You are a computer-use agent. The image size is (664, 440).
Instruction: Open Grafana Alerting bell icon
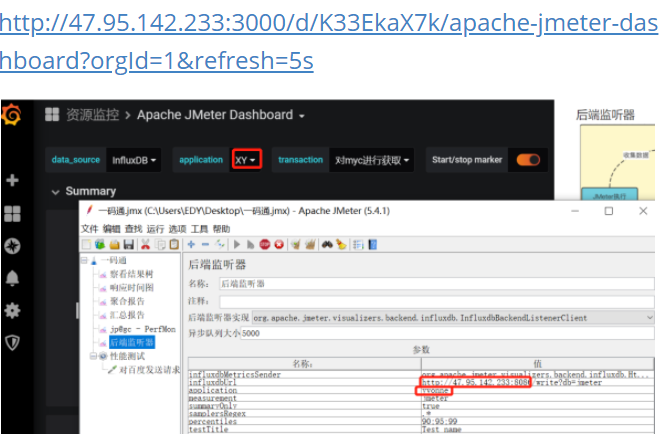pos(12,278)
